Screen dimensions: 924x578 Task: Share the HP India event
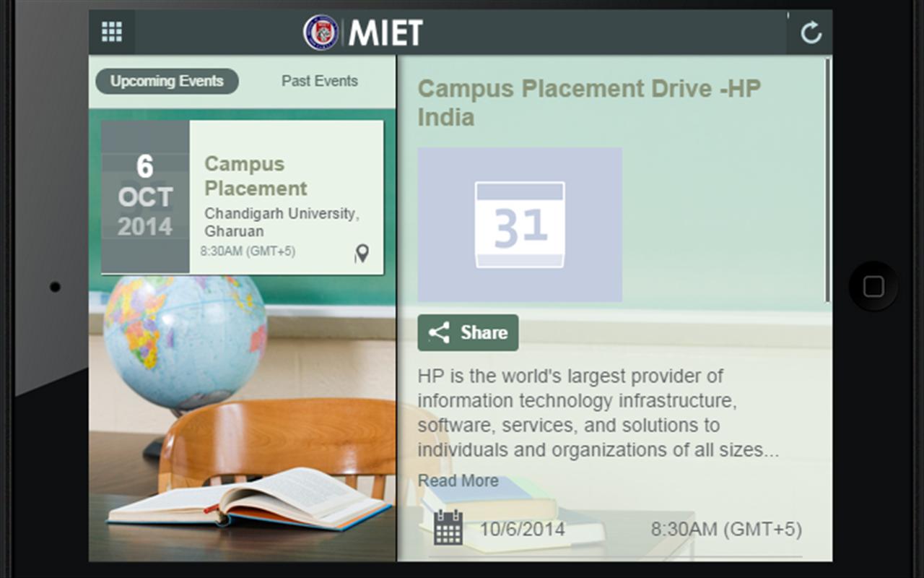pos(468,333)
